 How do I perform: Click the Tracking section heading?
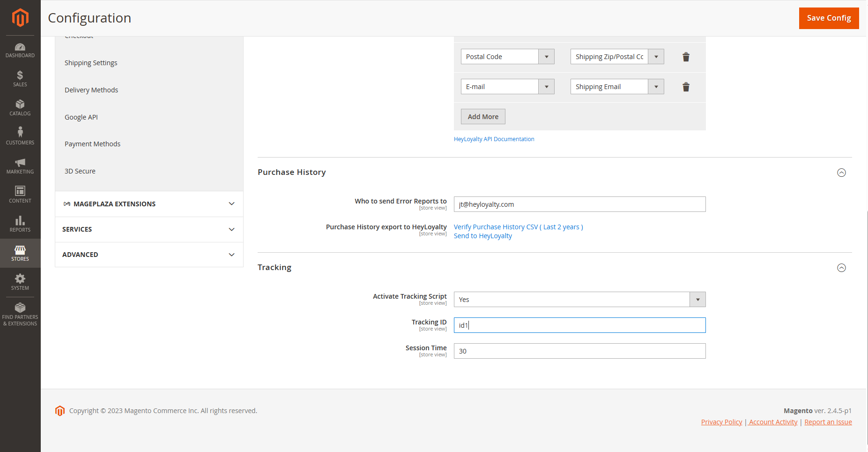click(274, 268)
